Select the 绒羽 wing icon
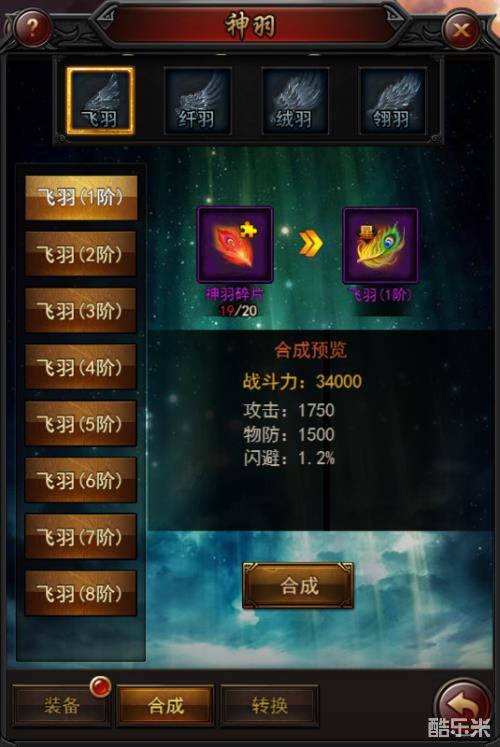The image size is (500, 747). point(295,101)
